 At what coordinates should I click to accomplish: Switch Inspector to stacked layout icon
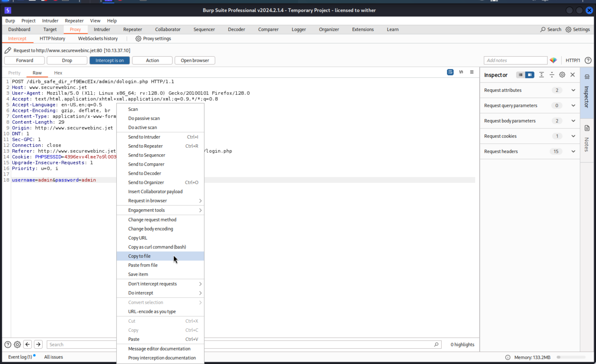[x=520, y=75]
